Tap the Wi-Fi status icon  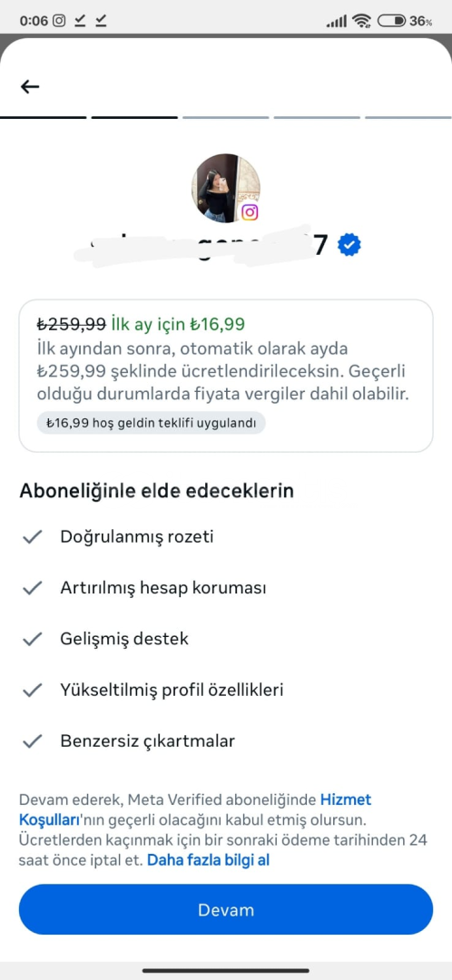click(361, 21)
